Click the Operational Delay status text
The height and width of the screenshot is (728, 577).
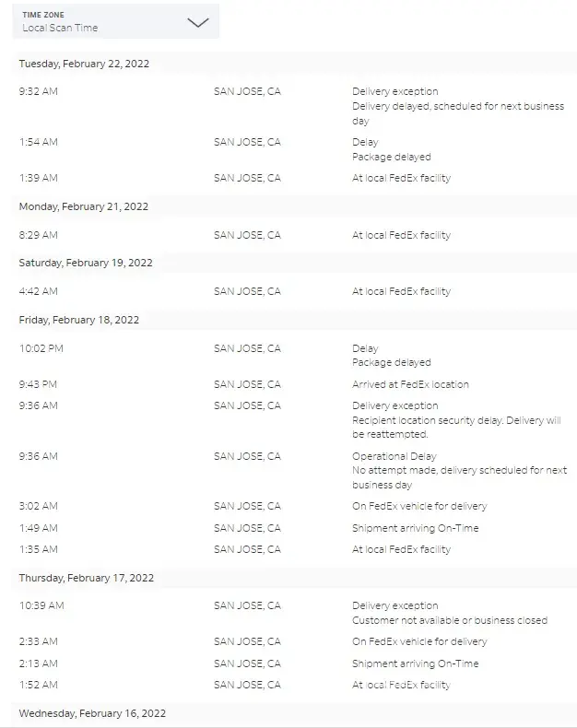click(x=394, y=456)
